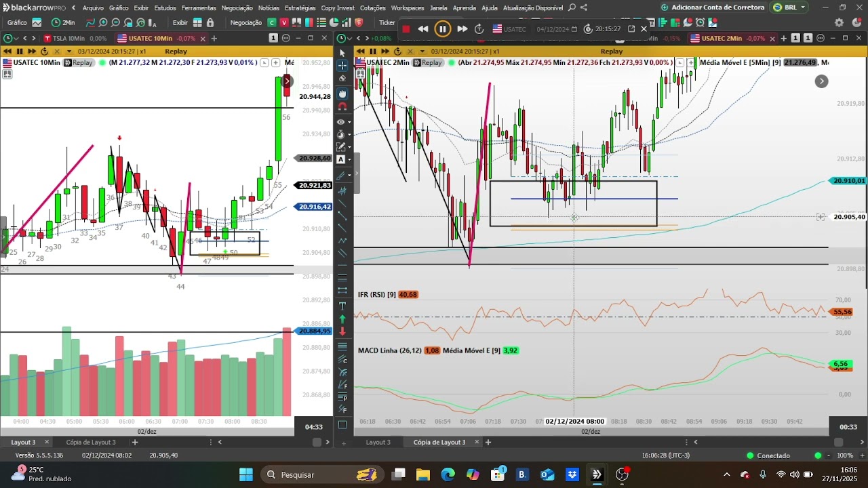Open Estratégias menu
This screenshot has height=488, width=868.
pos(300,7)
